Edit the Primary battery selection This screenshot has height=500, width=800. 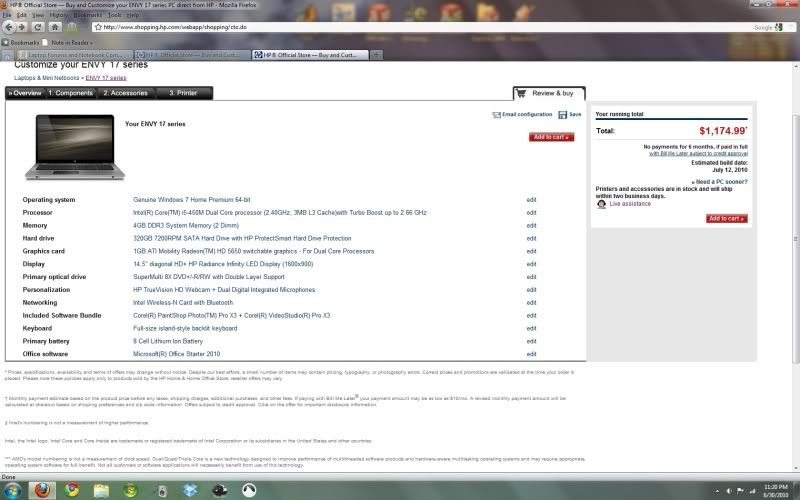[x=531, y=341]
